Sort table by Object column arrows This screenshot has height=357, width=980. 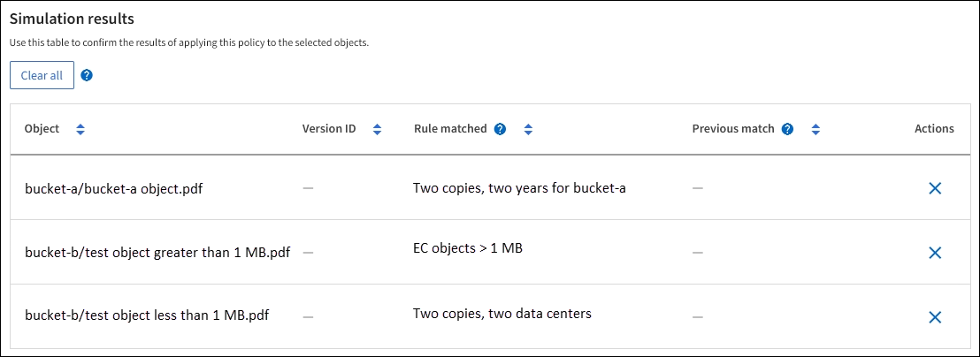tap(80, 129)
